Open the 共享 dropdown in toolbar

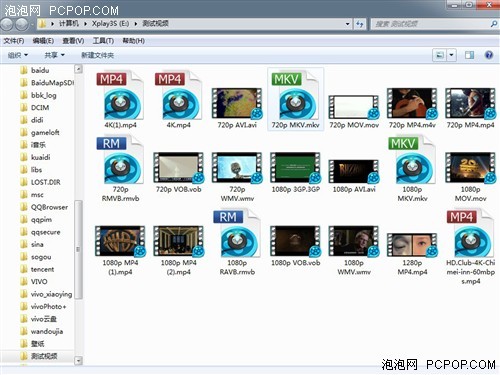(x=54, y=55)
